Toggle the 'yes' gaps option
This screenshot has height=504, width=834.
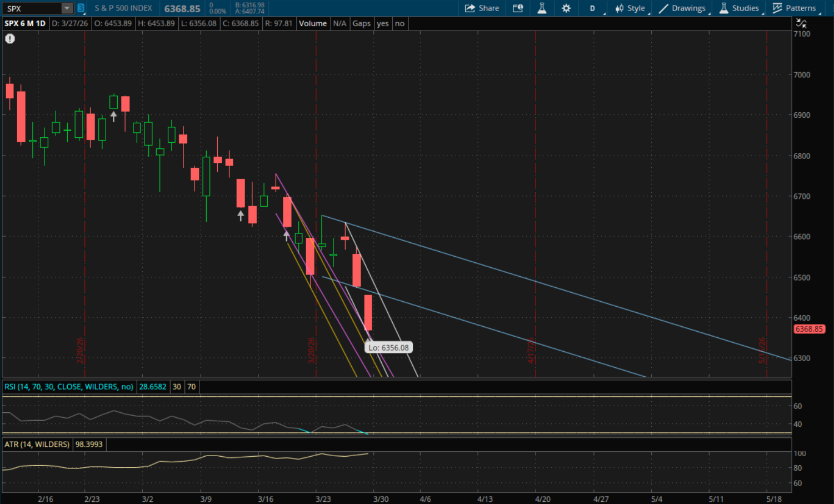[382, 23]
